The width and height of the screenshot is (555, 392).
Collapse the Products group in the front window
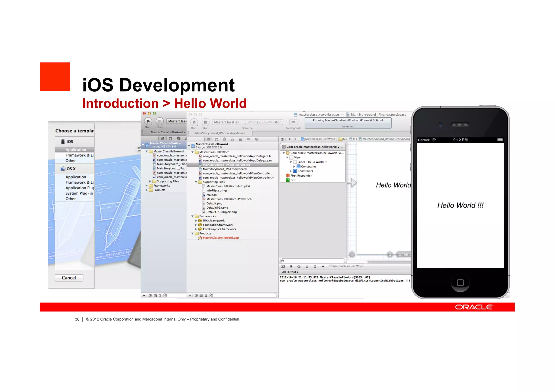coord(193,234)
